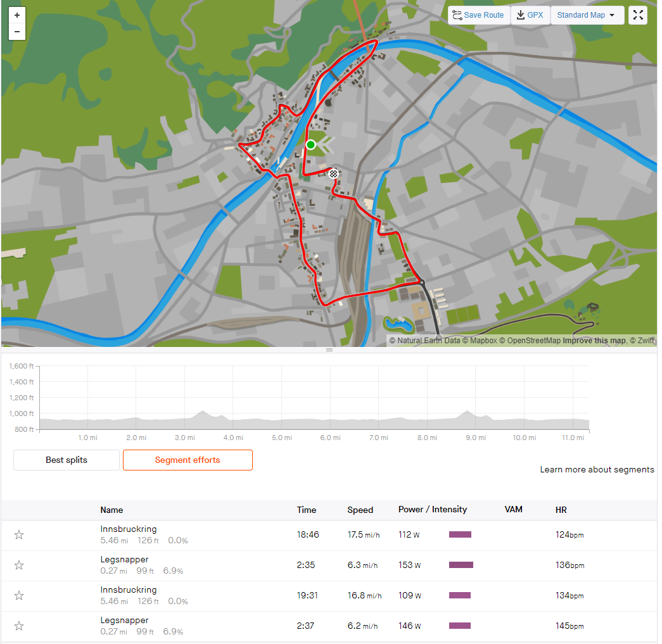Open the Standard Map dropdown

point(587,15)
